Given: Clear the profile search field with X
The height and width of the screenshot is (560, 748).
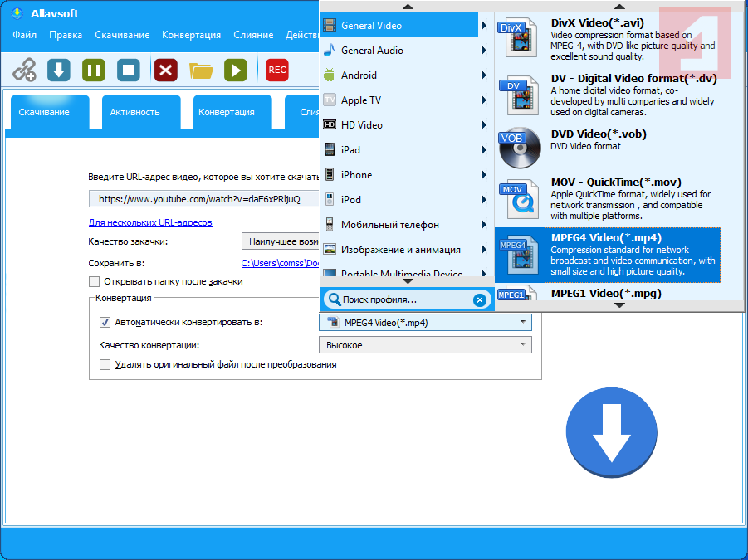Looking at the screenshot, I should [479, 299].
